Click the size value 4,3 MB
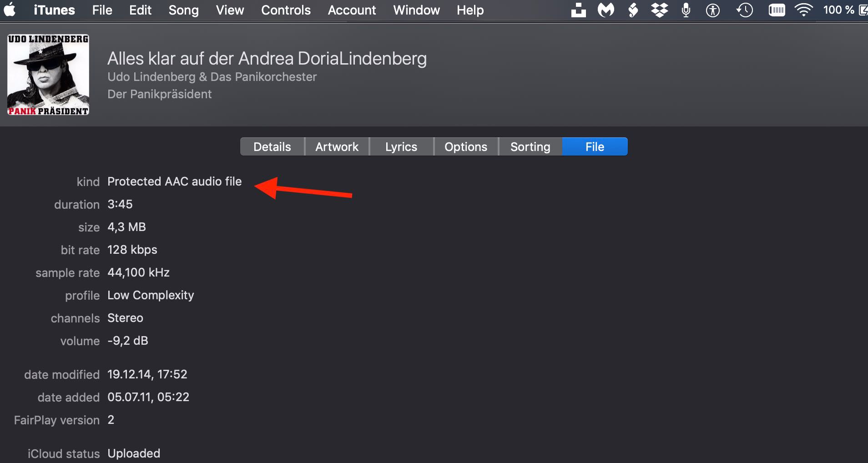Viewport: 868px width, 463px height. pos(126,227)
